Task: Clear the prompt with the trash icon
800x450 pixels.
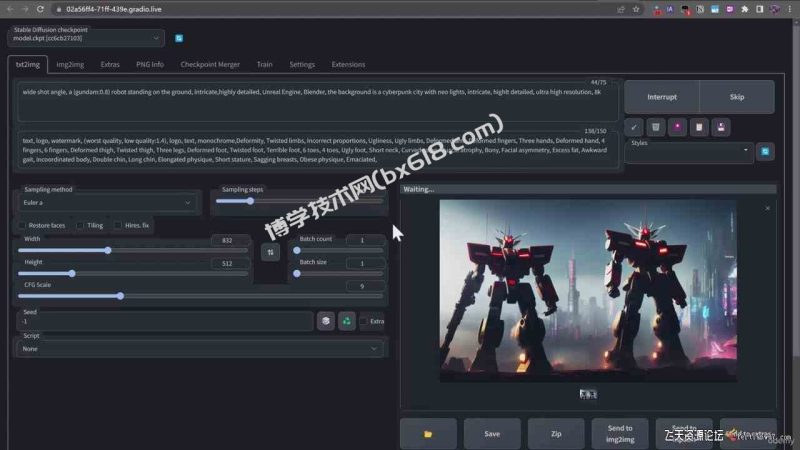Action: coord(656,128)
